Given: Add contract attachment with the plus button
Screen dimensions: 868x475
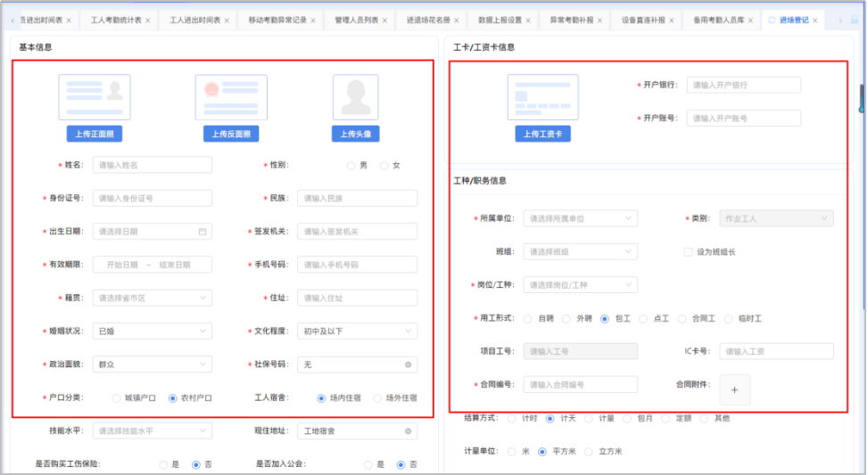Looking at the screenshot, I should click(735, 389).
